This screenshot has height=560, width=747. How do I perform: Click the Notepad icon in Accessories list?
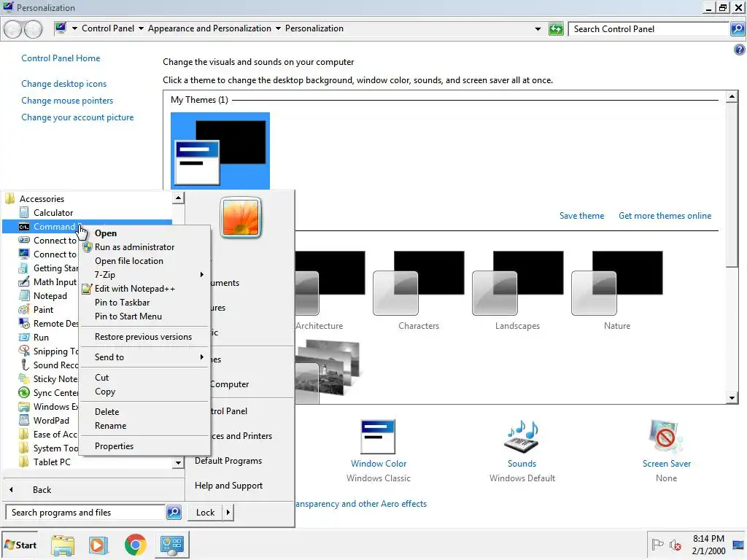24,296
